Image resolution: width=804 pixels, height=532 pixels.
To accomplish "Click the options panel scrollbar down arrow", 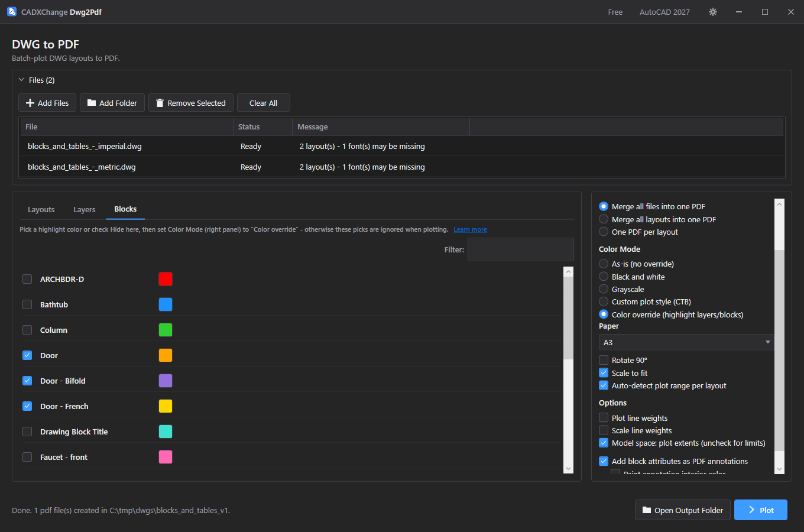I will [x=779, y=469].
